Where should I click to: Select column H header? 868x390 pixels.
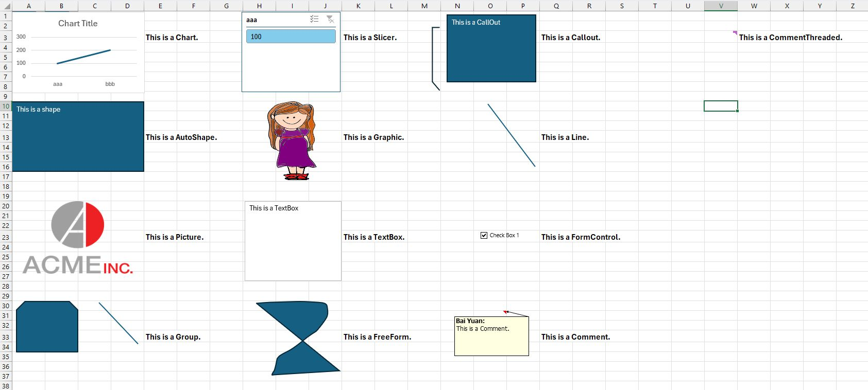pos(259,6)
